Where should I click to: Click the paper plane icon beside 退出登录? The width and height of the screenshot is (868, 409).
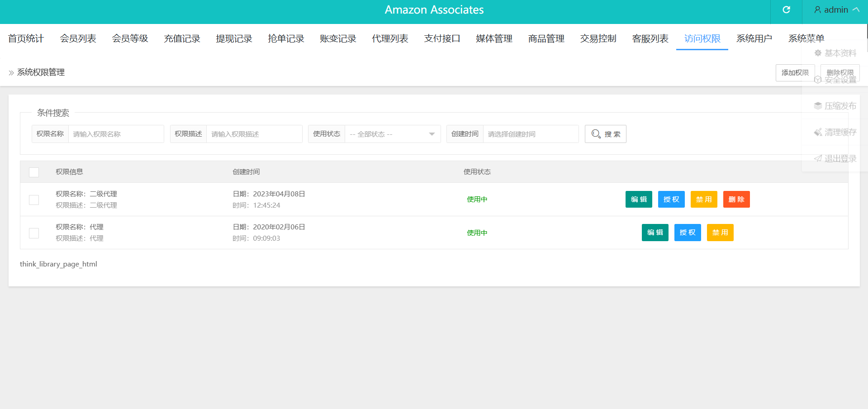click(818, 158)
